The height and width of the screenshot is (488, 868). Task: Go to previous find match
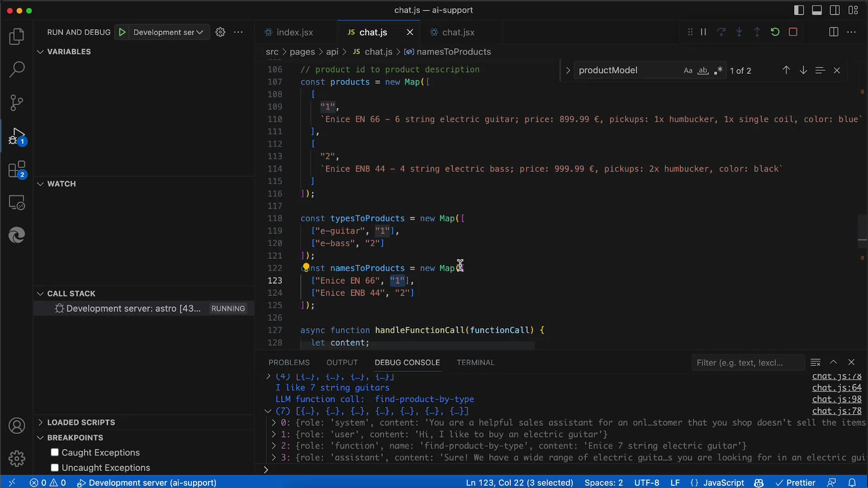pos(786,70)
